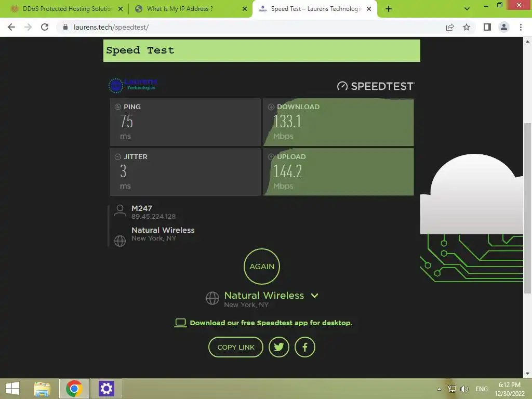
Task: Share result on Facebook
Action: 305,347
